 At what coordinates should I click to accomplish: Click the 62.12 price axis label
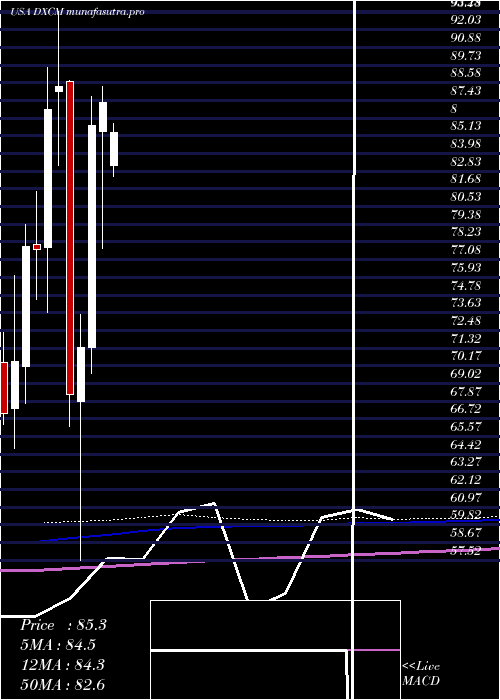tap(466, 480)
